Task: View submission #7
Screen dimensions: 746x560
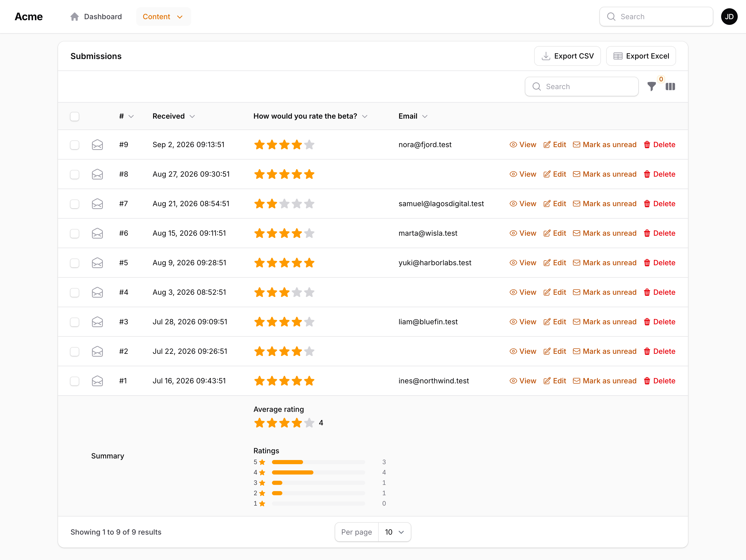Action: 523,204
